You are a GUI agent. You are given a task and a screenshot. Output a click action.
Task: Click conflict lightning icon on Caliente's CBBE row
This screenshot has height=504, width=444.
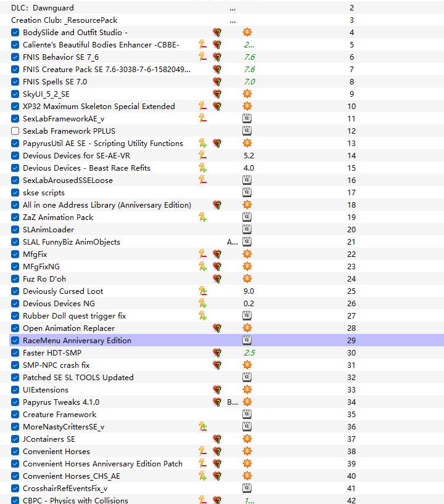202,44
